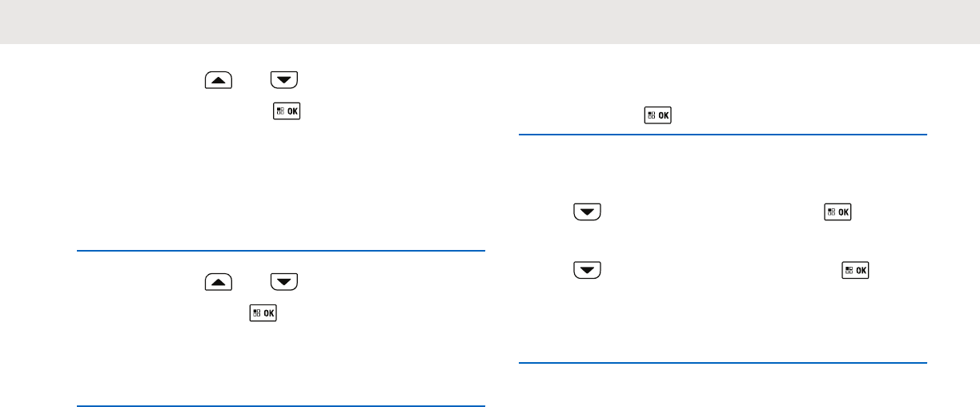Image resolution: width=980 pixels, height=407 pixels.
Task: Click the upper blue divider in right column
Action: click(x=723, y=135)
